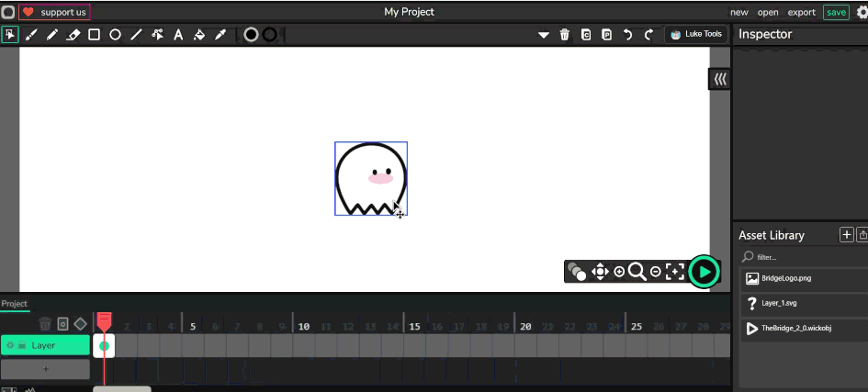Open the Luke Tools menu
The height and width of the screenshot is (392, 868).
697,35
